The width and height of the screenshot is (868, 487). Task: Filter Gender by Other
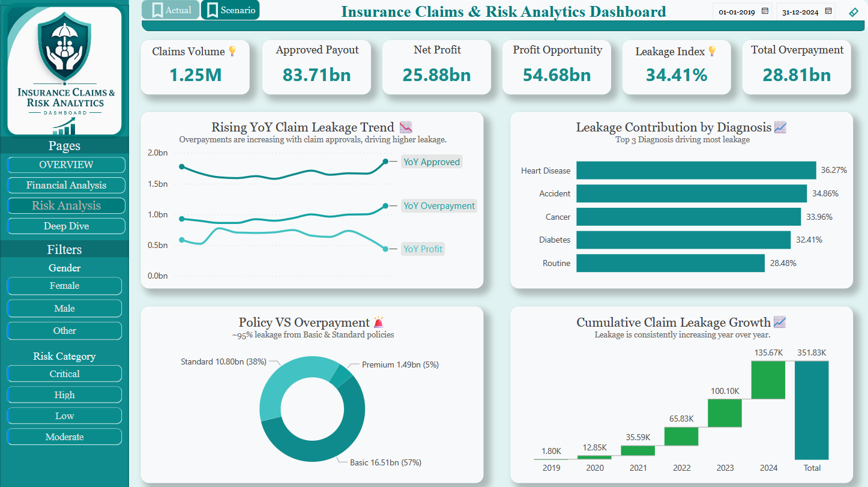coord(64,331)
